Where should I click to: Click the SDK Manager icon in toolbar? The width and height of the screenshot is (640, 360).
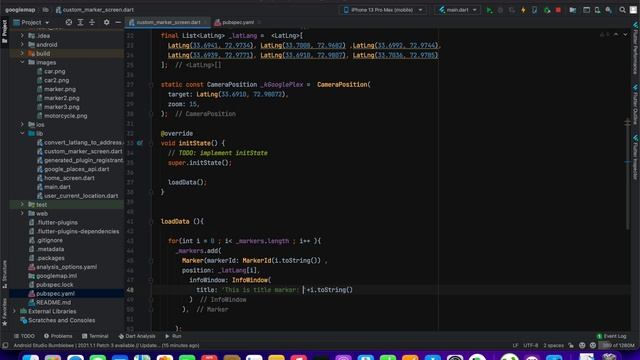[x=609, y=10]
